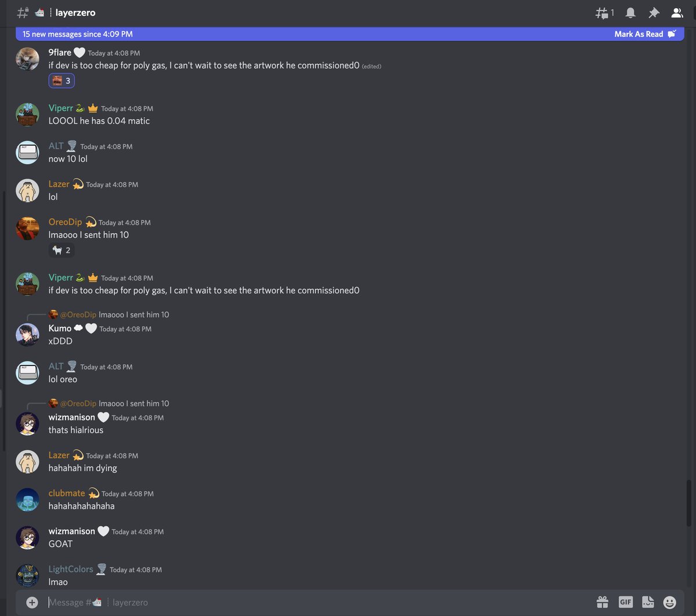Toggle the reaction with count 3 on 9flare's message
Screen dimensions: 696x616
(61, 81)
